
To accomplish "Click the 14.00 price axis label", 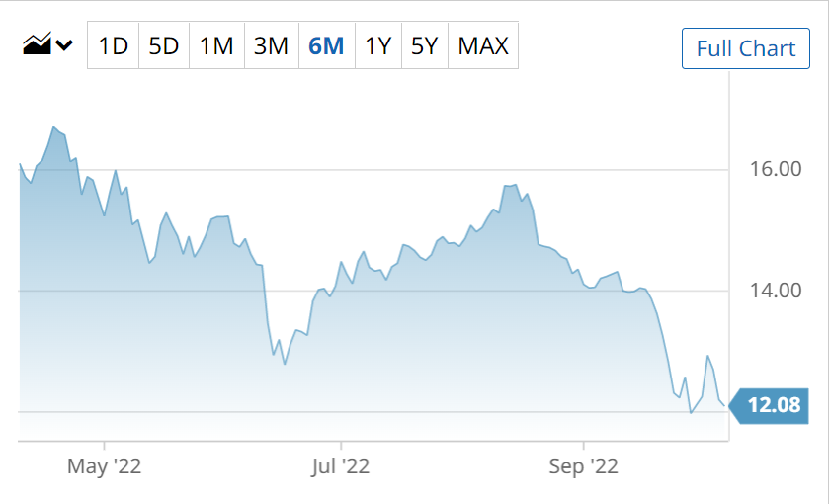I will [x=776, y=291].
